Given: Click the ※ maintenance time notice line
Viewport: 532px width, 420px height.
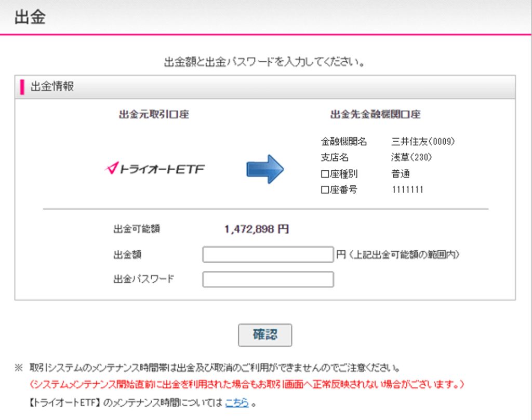Looking at the screenshot, I should point(207,368).
